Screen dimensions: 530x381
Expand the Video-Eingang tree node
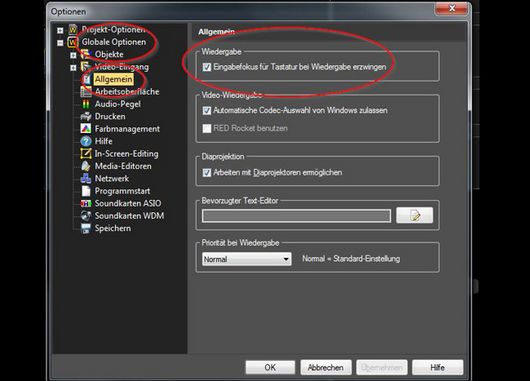pyautogui.click(x=73, y=68)
